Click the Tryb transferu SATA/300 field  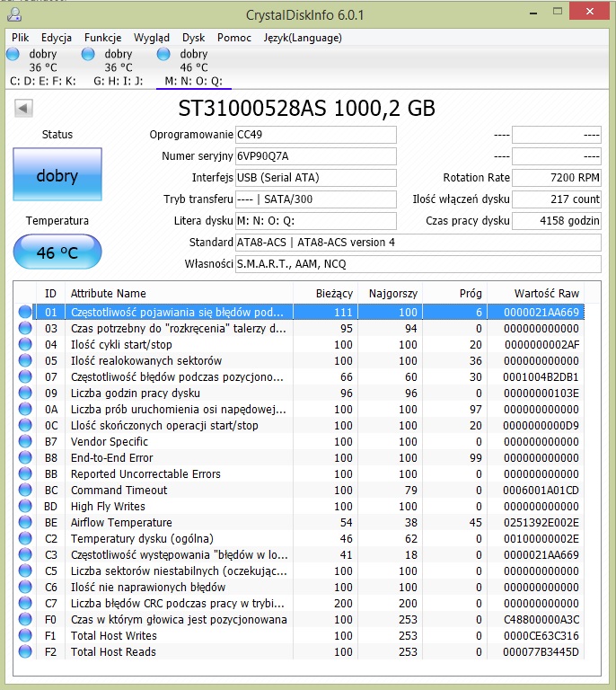pyautogui.click(x=316, y=199)
